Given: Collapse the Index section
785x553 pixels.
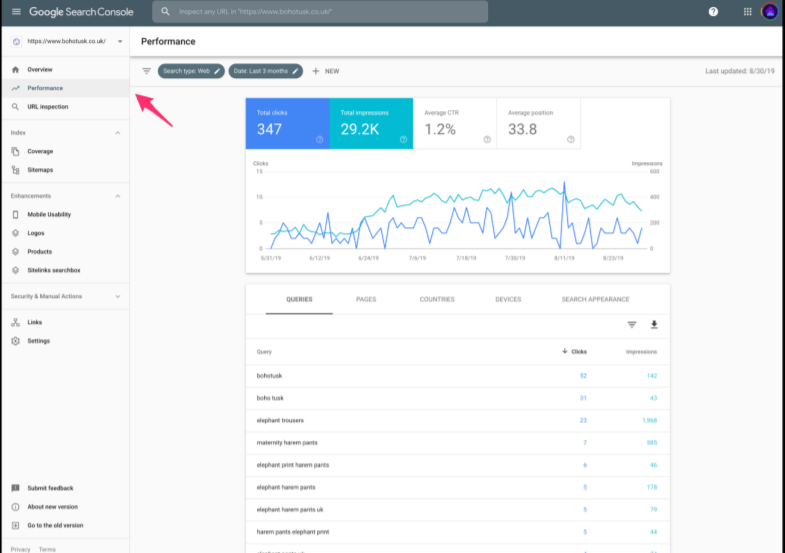Looking at the screenshot, I should [118, 133].
